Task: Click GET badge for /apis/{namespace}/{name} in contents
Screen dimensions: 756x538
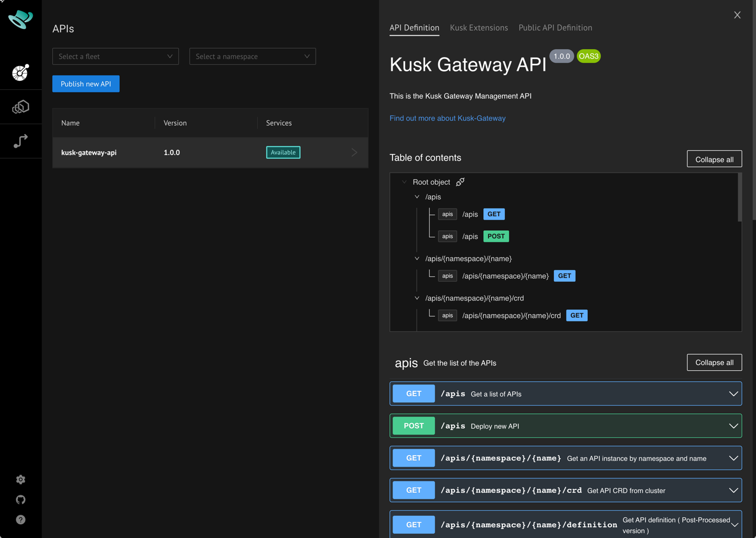Action: pos(564,276)
